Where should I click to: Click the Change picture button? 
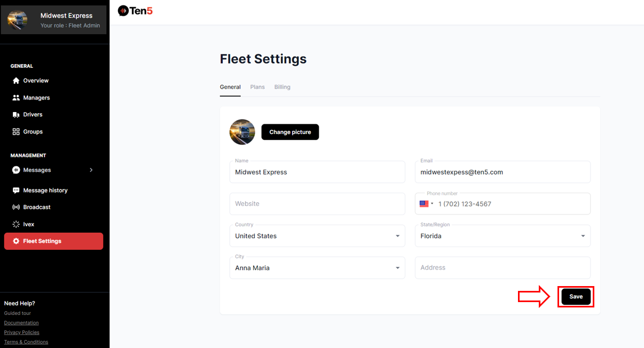[290, 132]
